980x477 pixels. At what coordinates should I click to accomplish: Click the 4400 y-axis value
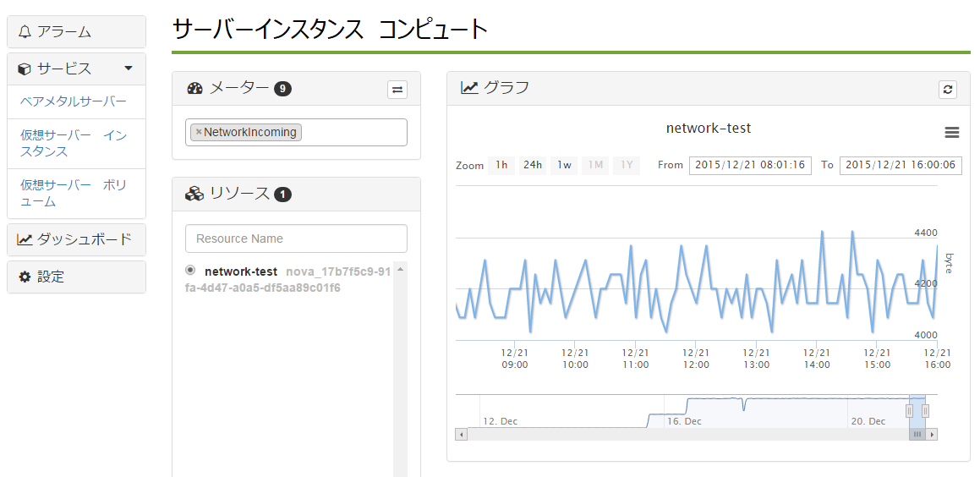point(926,233)
